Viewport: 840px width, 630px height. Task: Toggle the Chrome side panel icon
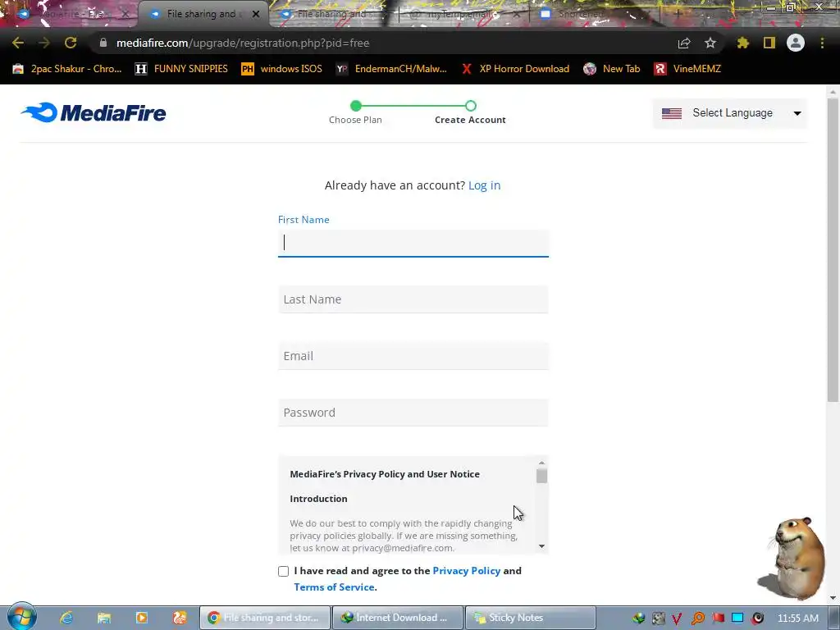(769, 43)
